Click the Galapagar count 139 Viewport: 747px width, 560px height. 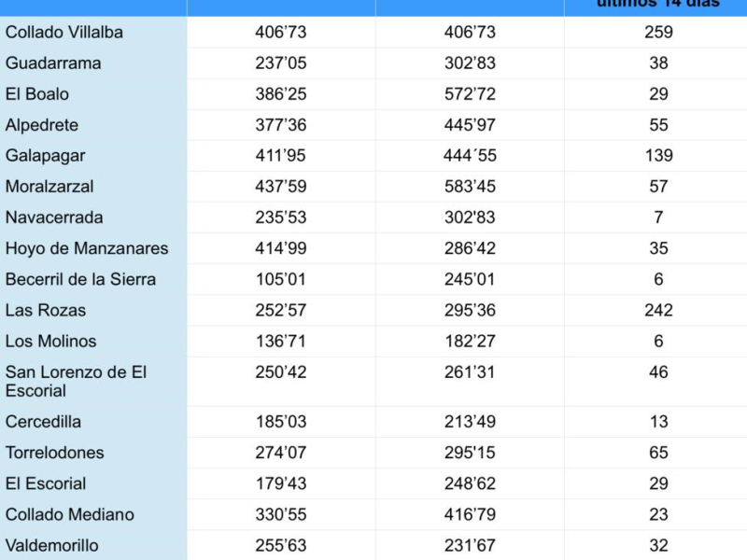pyautogui.click(x=658, y=156)
